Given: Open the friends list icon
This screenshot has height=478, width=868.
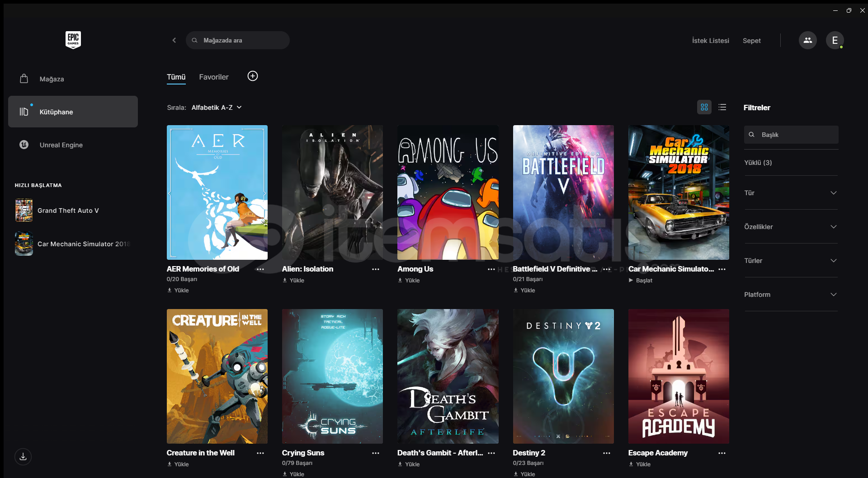Looking at the screenshot, I should click(807, 40).
